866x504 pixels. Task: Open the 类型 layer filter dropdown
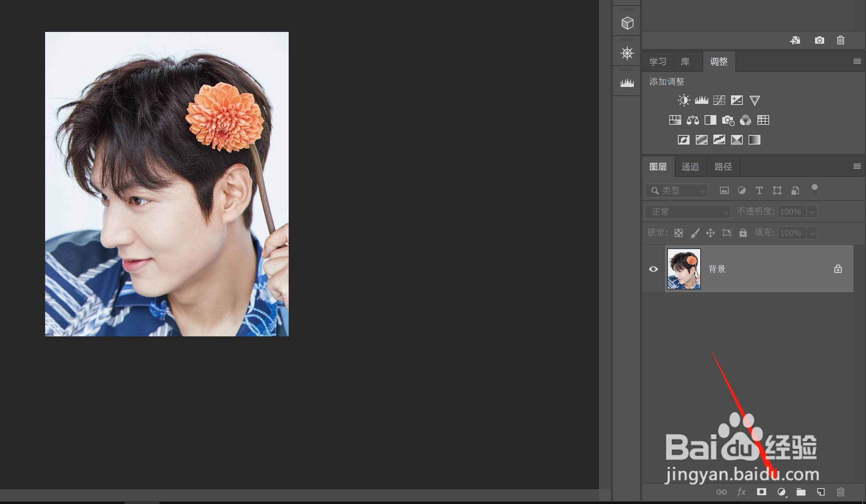click(x=677, y=190)
